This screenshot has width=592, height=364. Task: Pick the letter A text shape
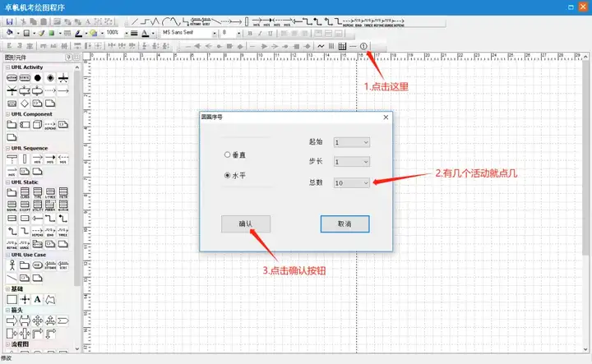[37, 299]
